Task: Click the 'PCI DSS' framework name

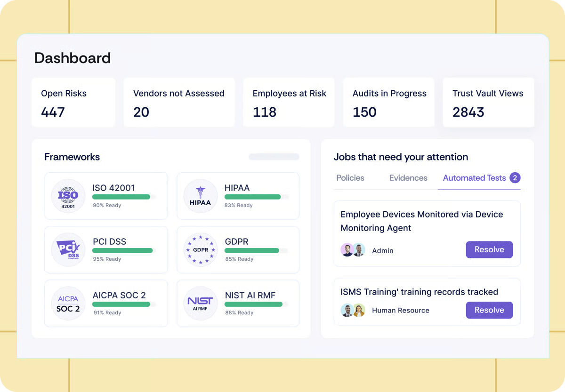Action: tap(109, 241)
